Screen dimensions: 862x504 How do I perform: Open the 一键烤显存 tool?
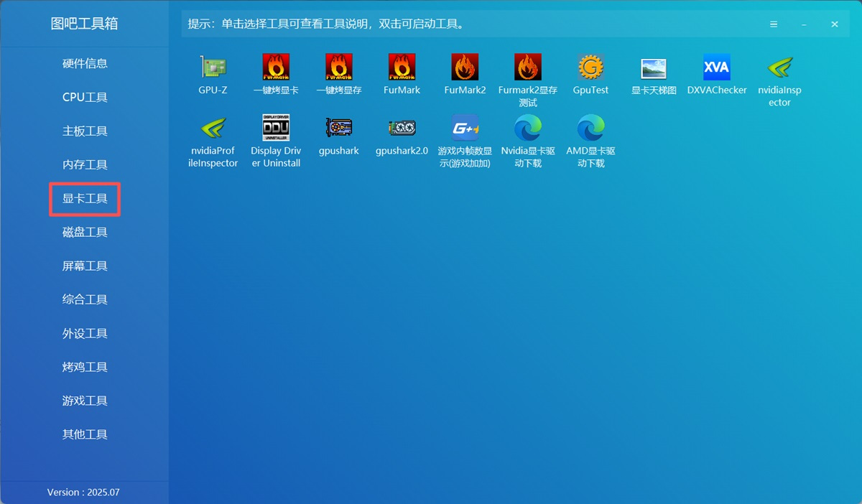[x=338, y=72]
